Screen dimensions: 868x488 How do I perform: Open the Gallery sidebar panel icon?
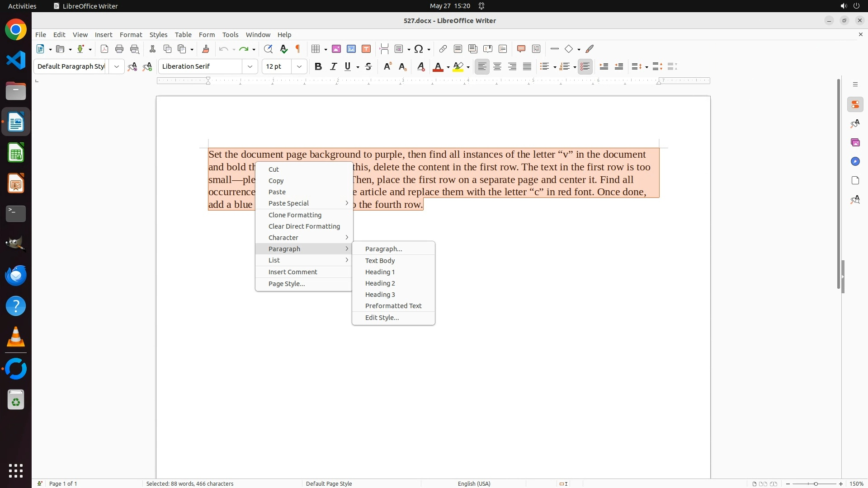855,143
